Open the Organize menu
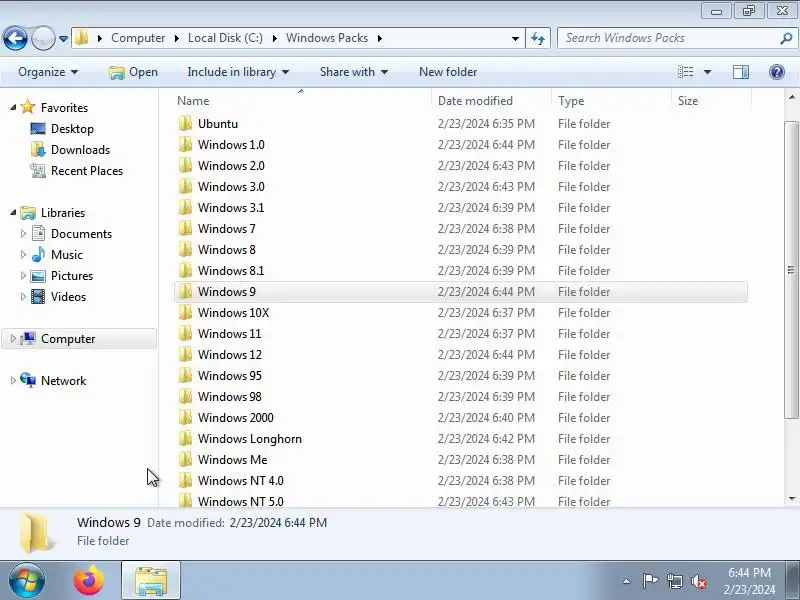Image resolution: width=800 pixels, height=600 pixels. click(48, 72)
